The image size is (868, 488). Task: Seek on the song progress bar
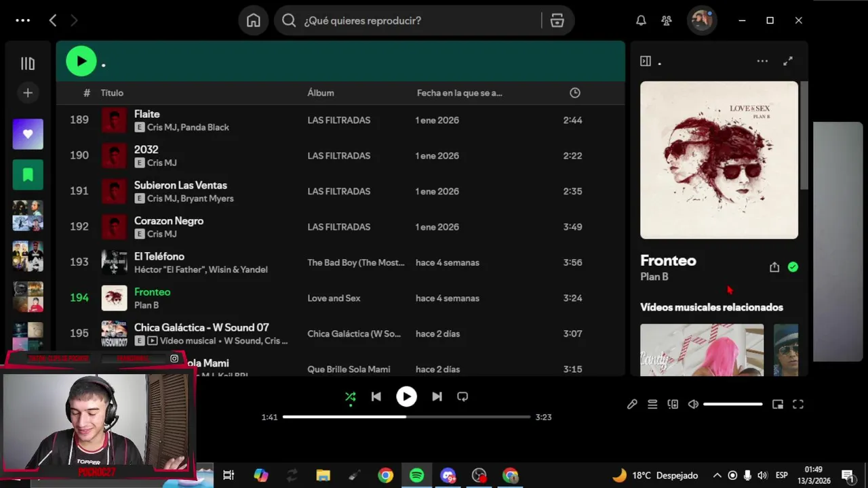[x=407, y=417]
